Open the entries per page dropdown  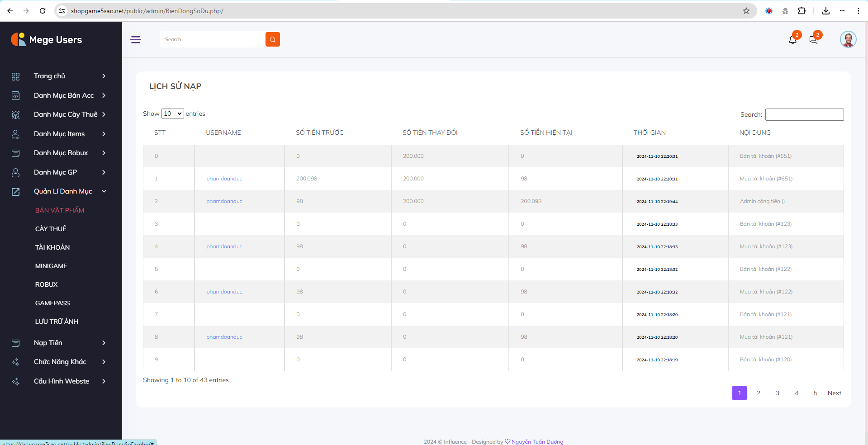(172, 114)
